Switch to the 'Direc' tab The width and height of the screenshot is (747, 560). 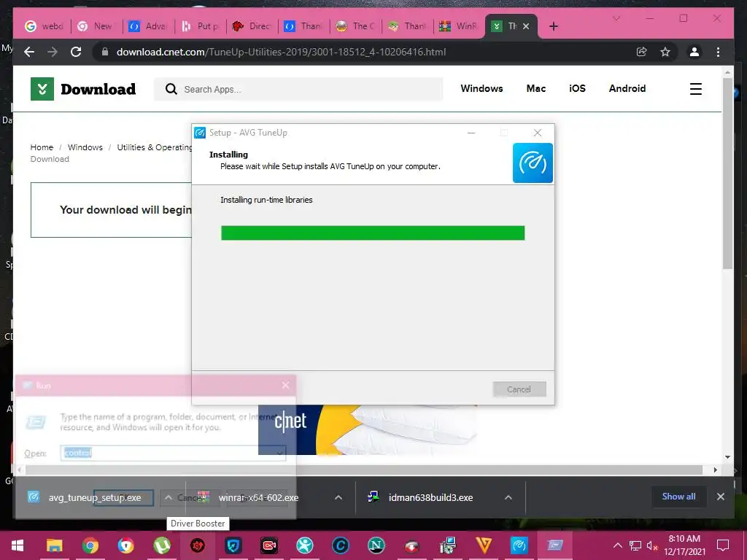pyautogui.click(x=252, y=26)
